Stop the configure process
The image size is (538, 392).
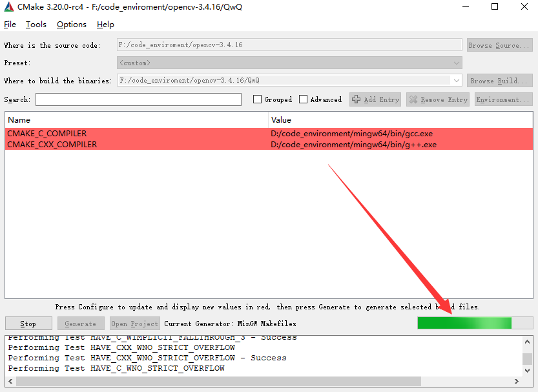[28, 324]
